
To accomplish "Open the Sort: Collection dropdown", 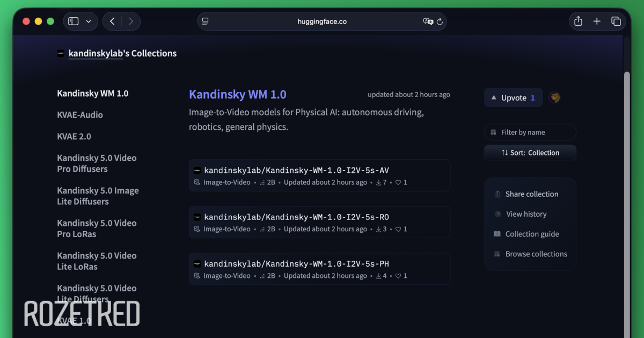I will [x=530, y=153].
